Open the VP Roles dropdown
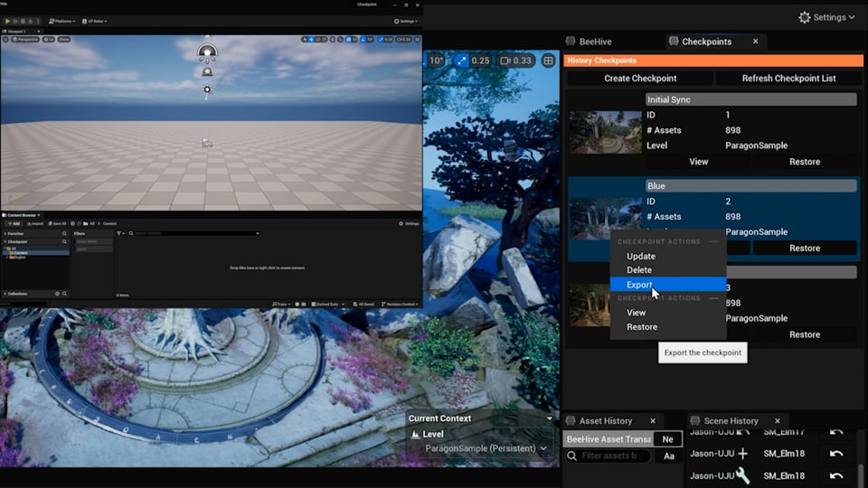Image resolution: width=868 pixels, height=488 pixels. tap(95, 21)
